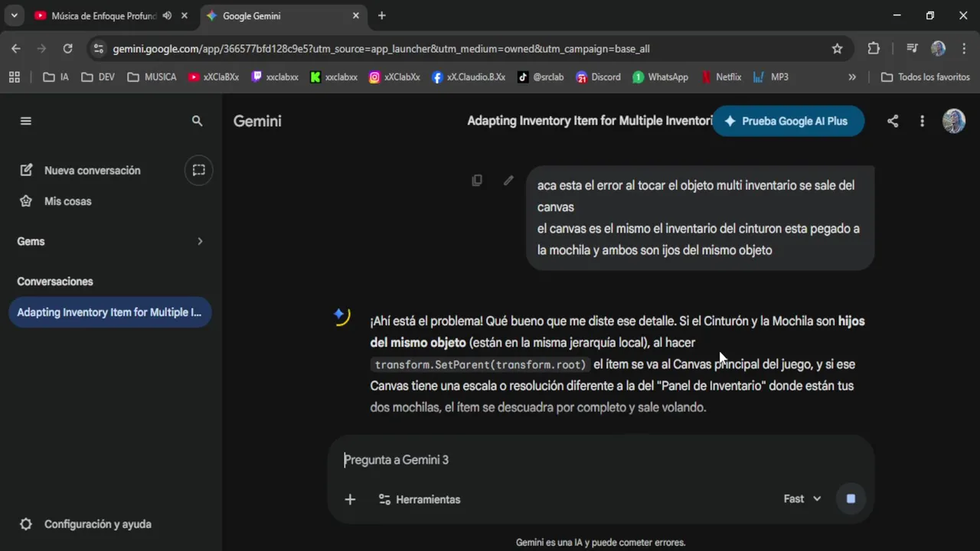
Task: Edit the user prompt with pencil icon
Action: point(508,181)
